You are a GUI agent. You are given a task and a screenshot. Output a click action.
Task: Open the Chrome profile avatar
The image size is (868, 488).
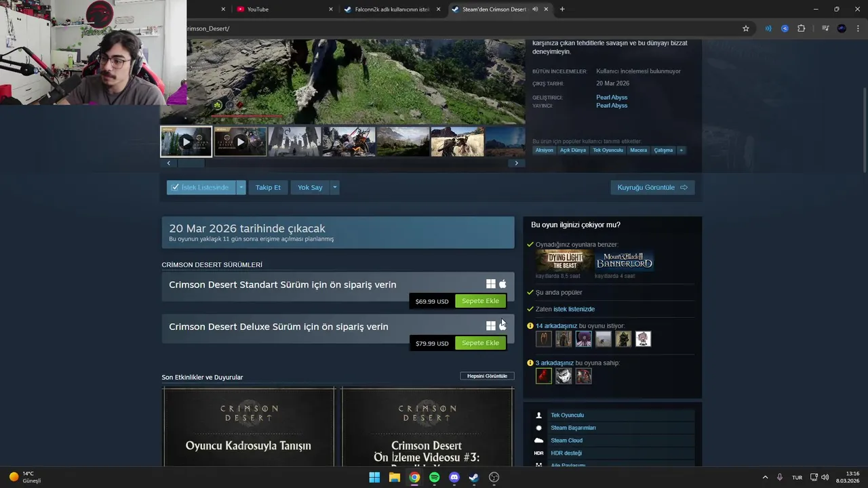point(842,28)
